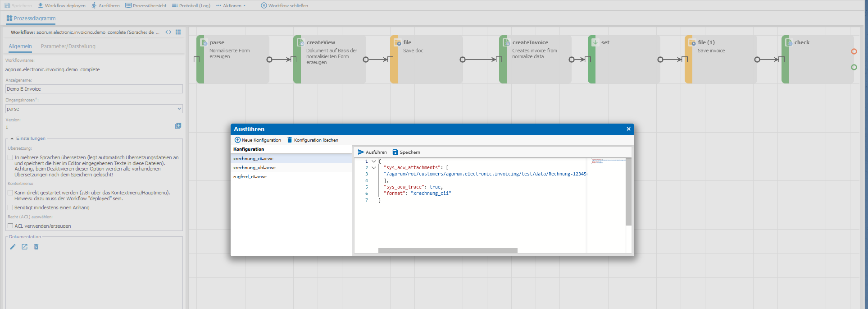Click the Anzeigename field containing Demo E-Invoice
The image size is (868, 309).
[x=94, y=89]
